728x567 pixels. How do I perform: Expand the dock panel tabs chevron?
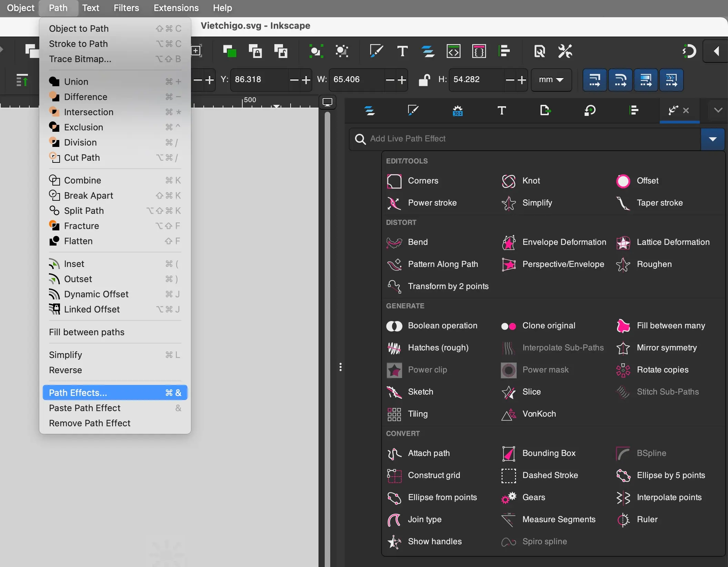coord(718,110)
